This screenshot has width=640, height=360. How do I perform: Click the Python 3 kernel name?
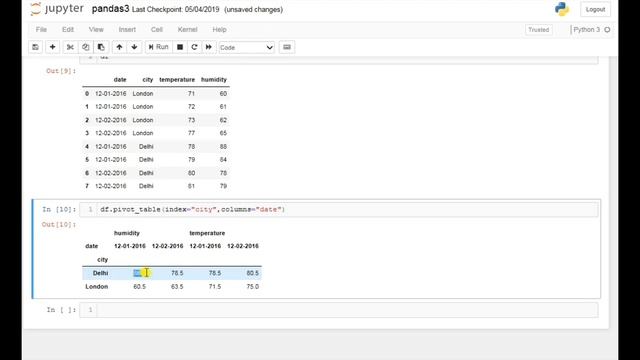click(586, 30)
